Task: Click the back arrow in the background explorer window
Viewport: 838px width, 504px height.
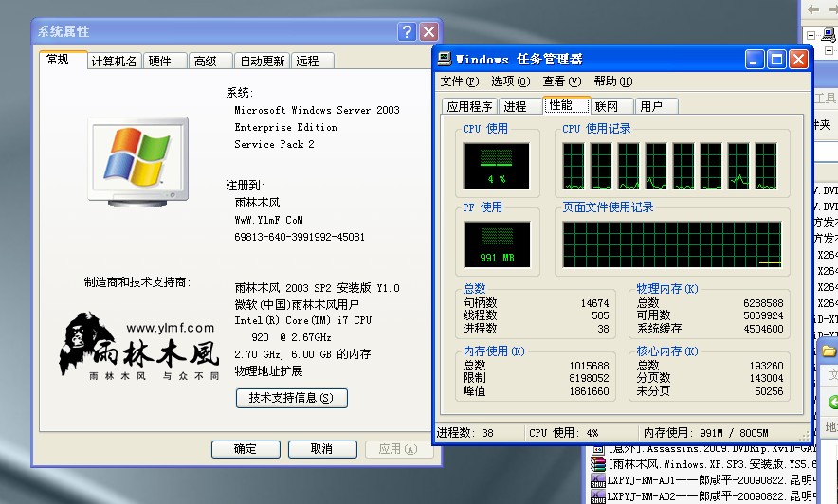Action: click(813, 9)
